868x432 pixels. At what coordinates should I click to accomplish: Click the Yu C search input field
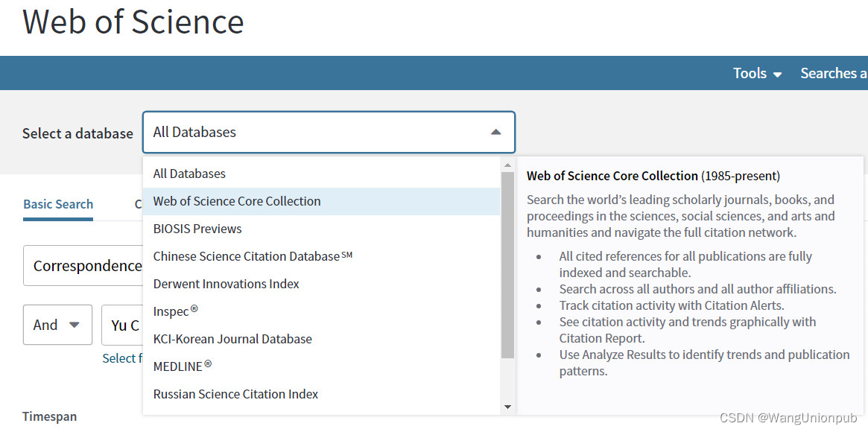click(x=122, y=325)
